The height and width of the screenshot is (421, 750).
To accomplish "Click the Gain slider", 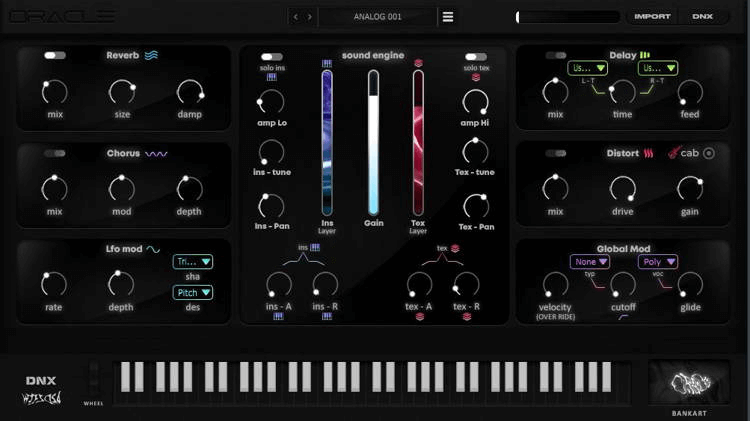I will [x=374, y=143].
